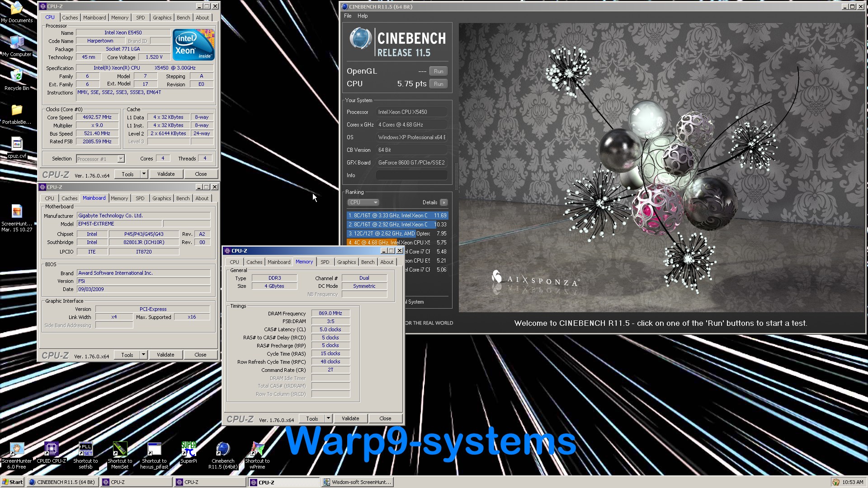Click Close button in Memory CPU-Z window

pos(385,418)
